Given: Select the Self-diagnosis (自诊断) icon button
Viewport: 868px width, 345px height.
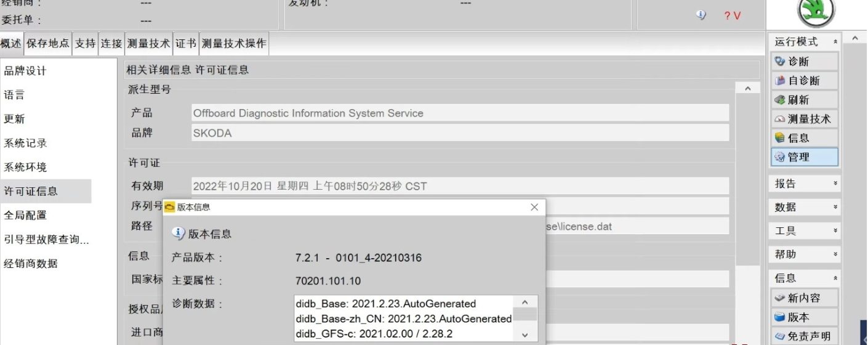Looking at the screenshot, I should (803, 81).
